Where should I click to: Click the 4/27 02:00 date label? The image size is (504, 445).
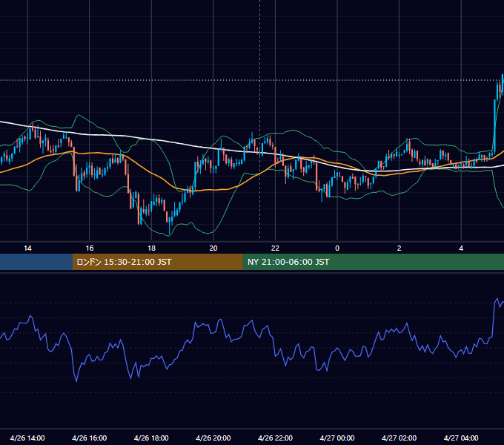click(x=399, y=438)
